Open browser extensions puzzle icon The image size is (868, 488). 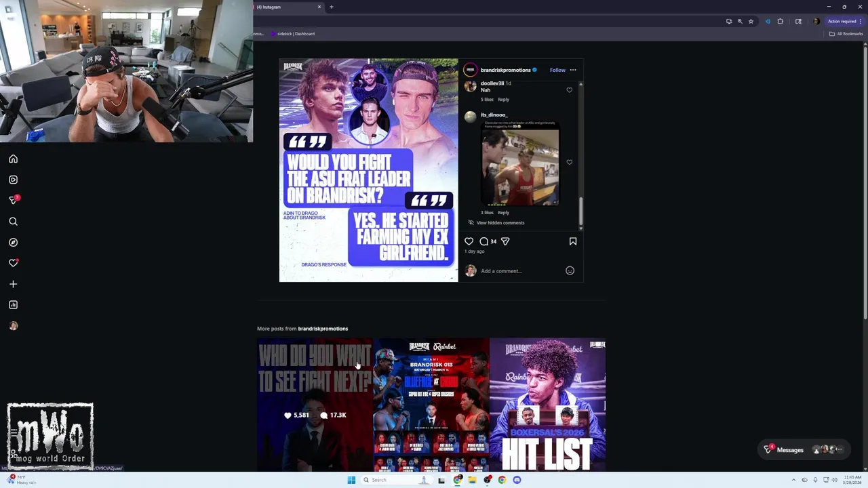pyautogui.click(x=780, y=21)
